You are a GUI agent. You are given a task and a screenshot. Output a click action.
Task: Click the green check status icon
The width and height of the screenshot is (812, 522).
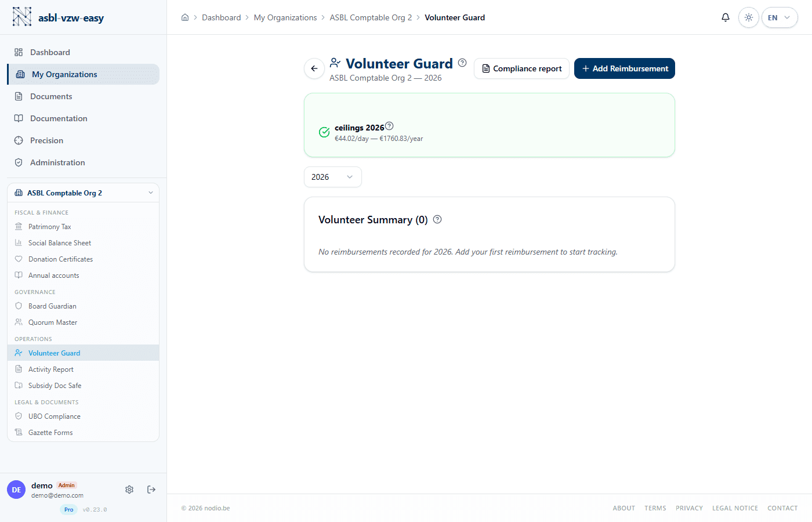click(324, 132)
